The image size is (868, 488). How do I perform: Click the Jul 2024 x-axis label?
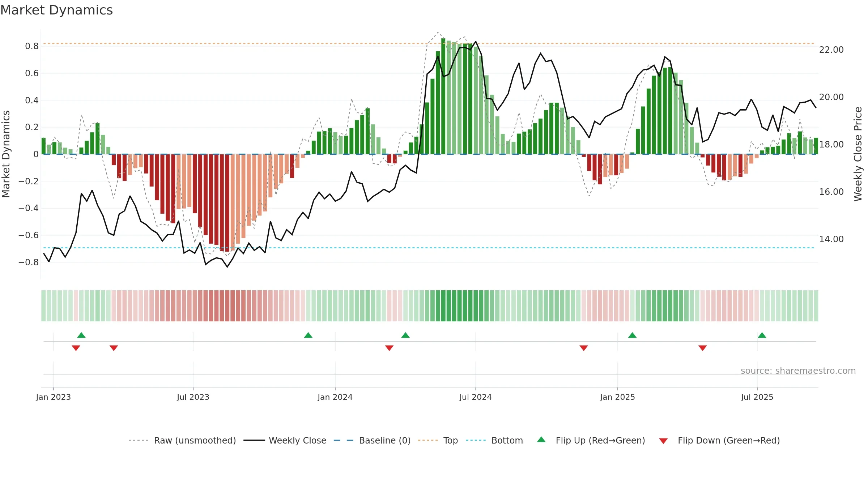click(x=476, y=397)
